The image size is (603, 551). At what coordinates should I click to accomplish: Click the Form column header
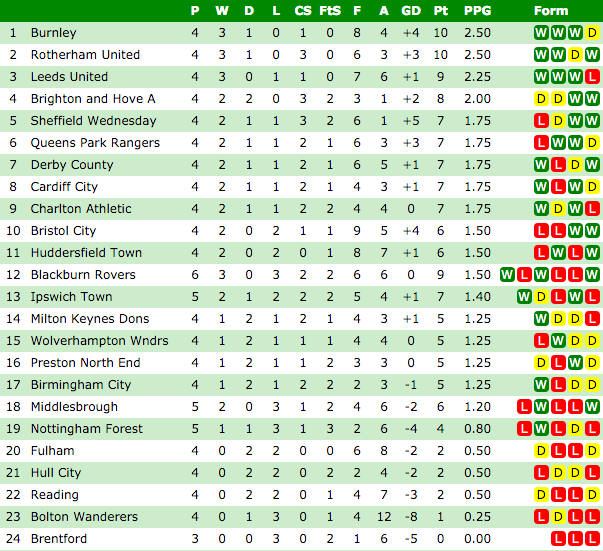(x=551, y=11)
